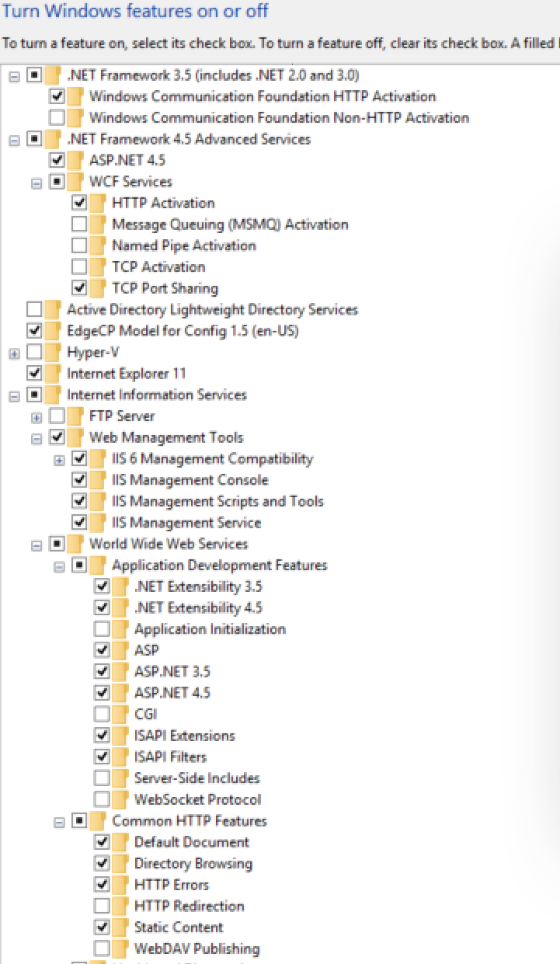The image size is (560, 964).
Task: Click folder icon of FTP Server
Action: click(x=75, y=416)
